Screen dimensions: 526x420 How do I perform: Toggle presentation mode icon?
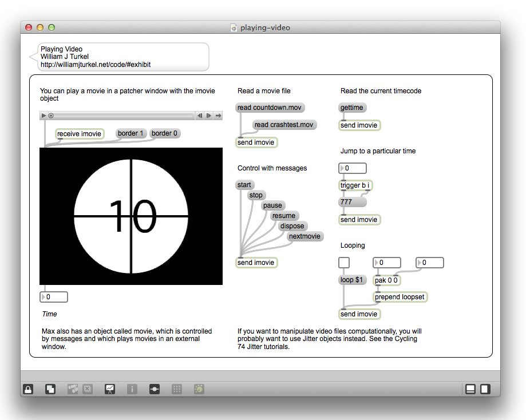(x=109, y=389)
